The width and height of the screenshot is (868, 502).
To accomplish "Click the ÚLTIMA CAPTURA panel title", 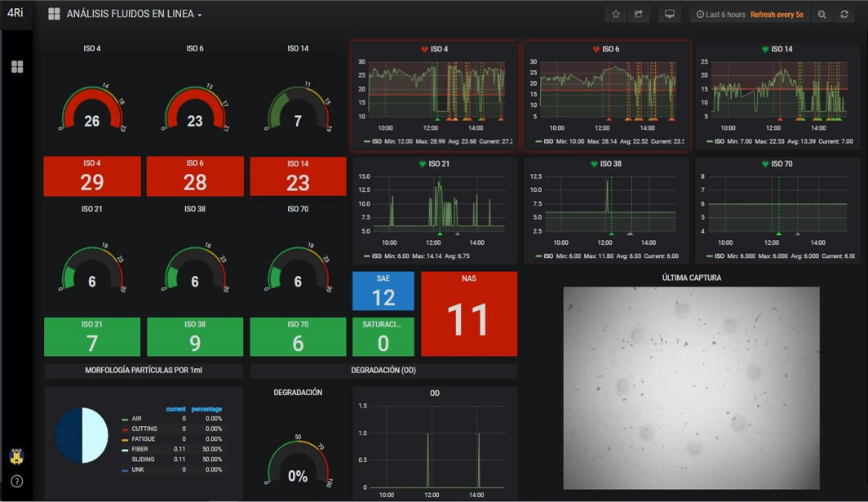I will 691,278.
